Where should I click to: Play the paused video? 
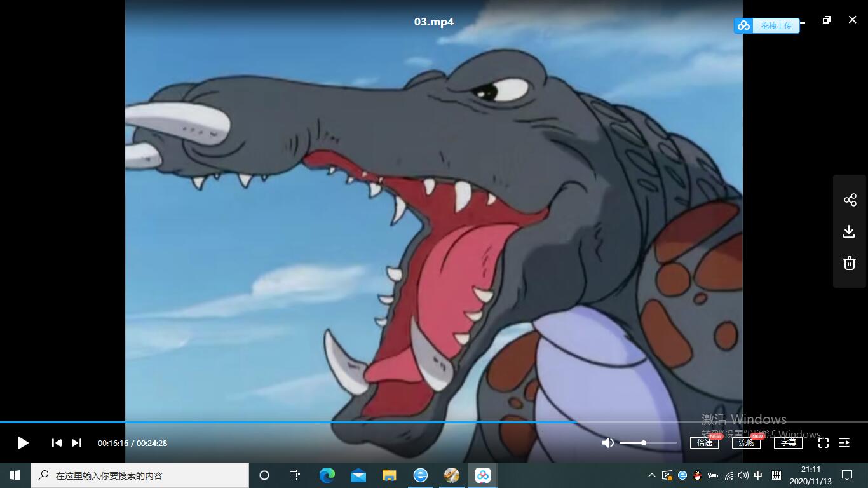pos(23,443)
